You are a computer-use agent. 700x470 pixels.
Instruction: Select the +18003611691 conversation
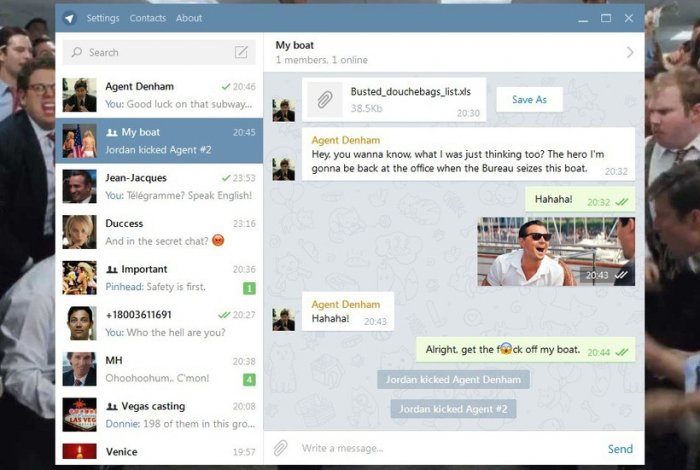pos(160,323)
